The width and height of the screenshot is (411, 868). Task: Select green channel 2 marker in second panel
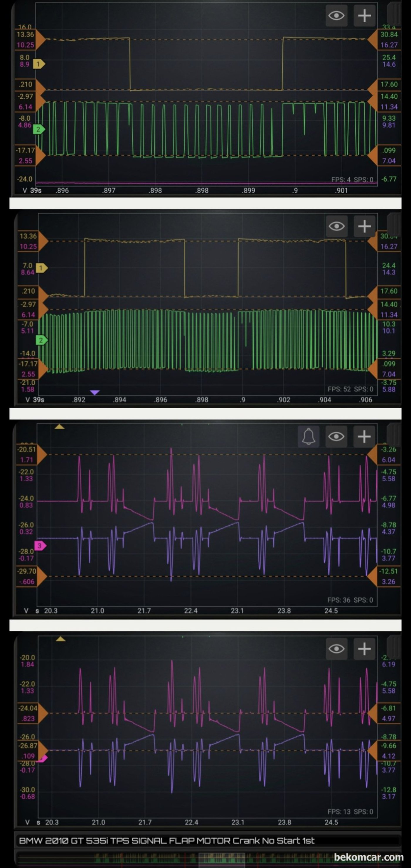[x=42, y=340]
